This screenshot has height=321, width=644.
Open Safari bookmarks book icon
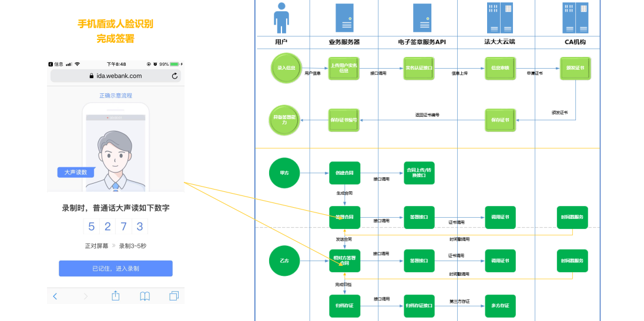click(145, 296)
